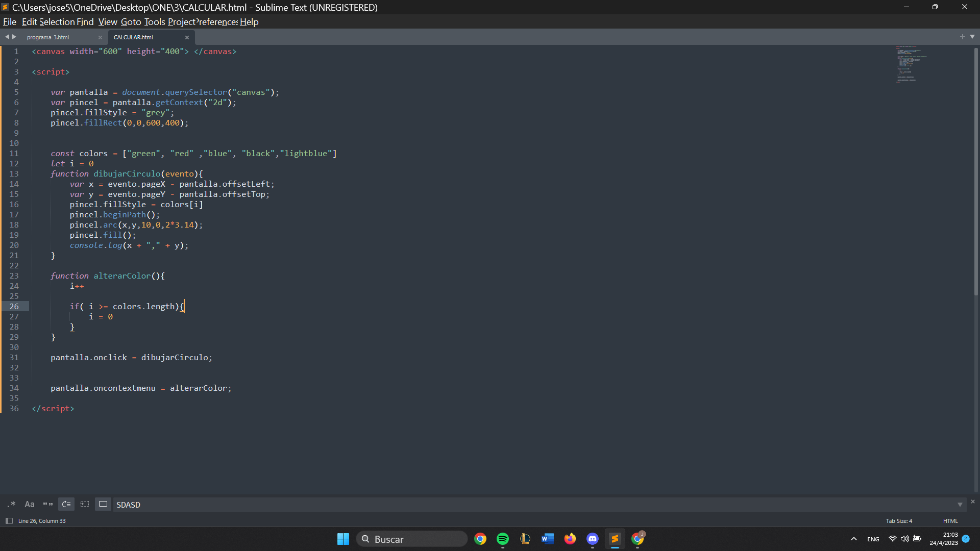Open Wi-Fi network settings icon
Image resolution: width=980 pixels, height=551 pixels.
892,539
